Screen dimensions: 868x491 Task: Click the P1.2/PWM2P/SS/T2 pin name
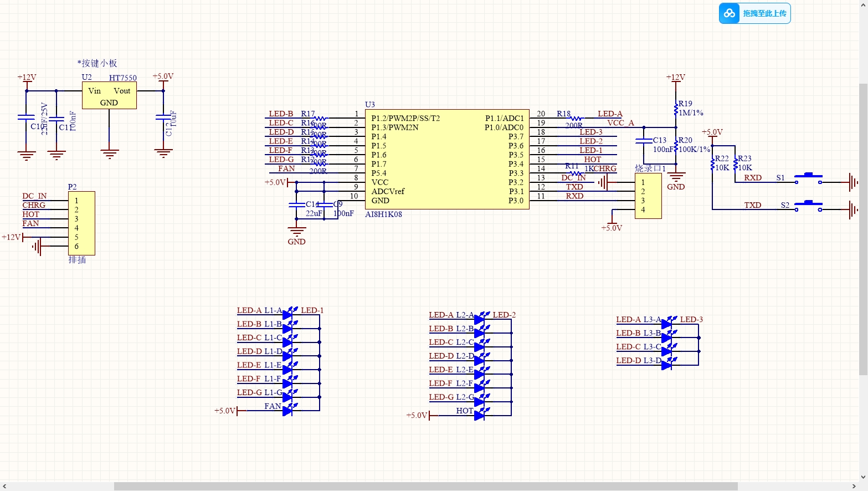tap(405, 118)
